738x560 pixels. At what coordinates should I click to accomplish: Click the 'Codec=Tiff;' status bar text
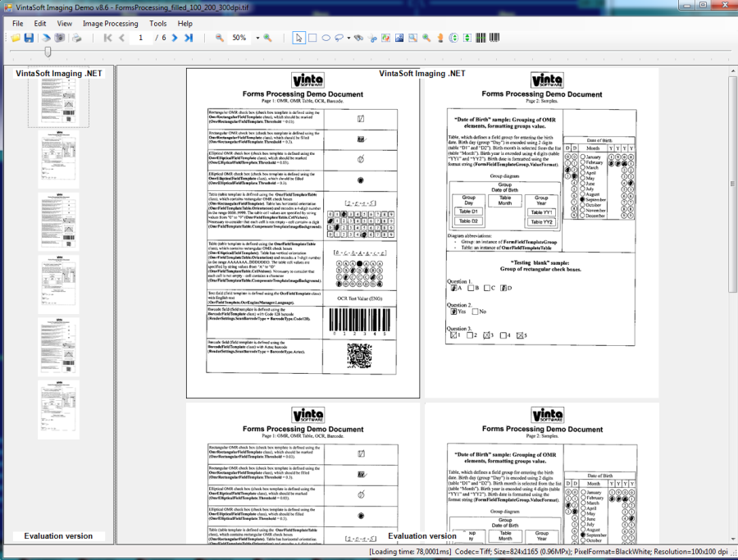tap(473, 552)
